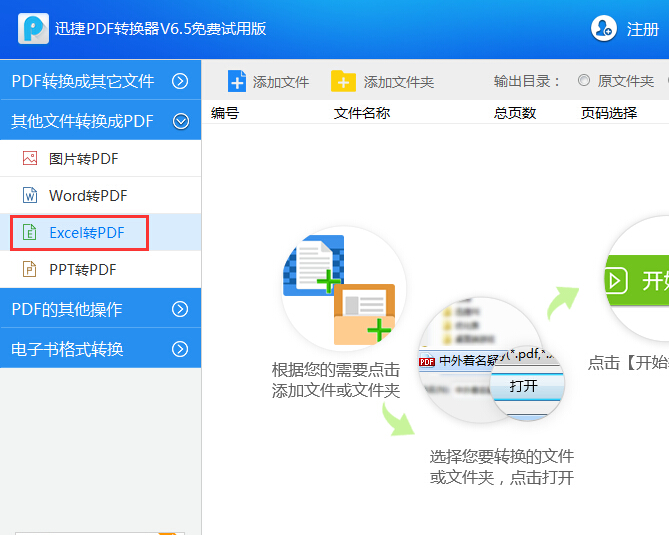The height and width of the screenshot is (535, 669).
Task: Expand 电子书格式转换 chevron
Action: point(180,349)
